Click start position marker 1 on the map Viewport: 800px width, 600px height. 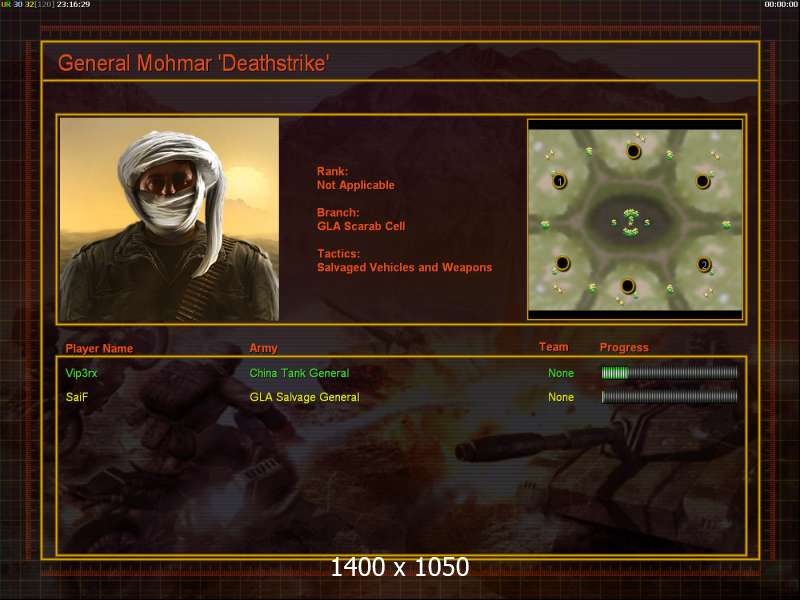click(560, 181)
